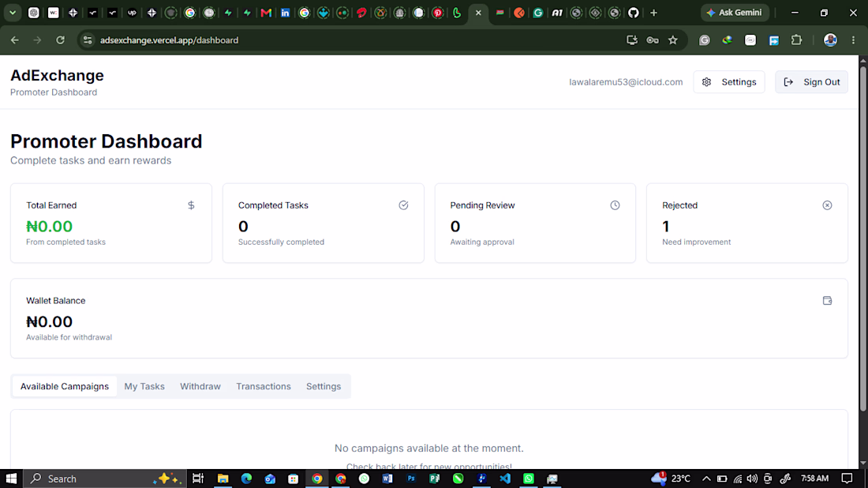The height and width of the screenshot is (488, 868).
Task: Open the Chrome extensions puzzle icon
Action: (x=797, y=40)
